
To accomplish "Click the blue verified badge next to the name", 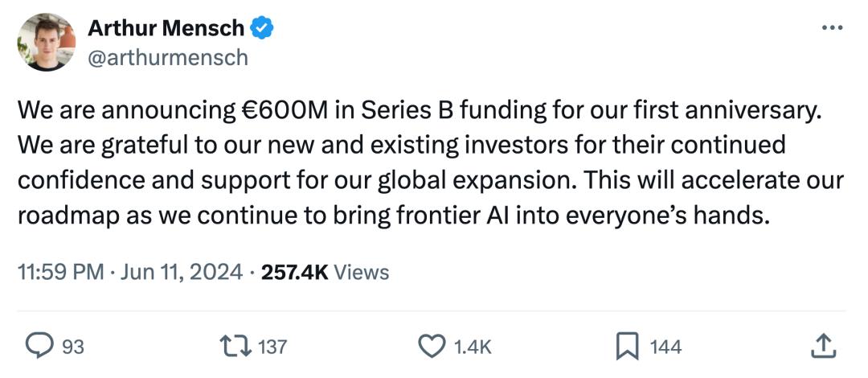I will (264, 28).
